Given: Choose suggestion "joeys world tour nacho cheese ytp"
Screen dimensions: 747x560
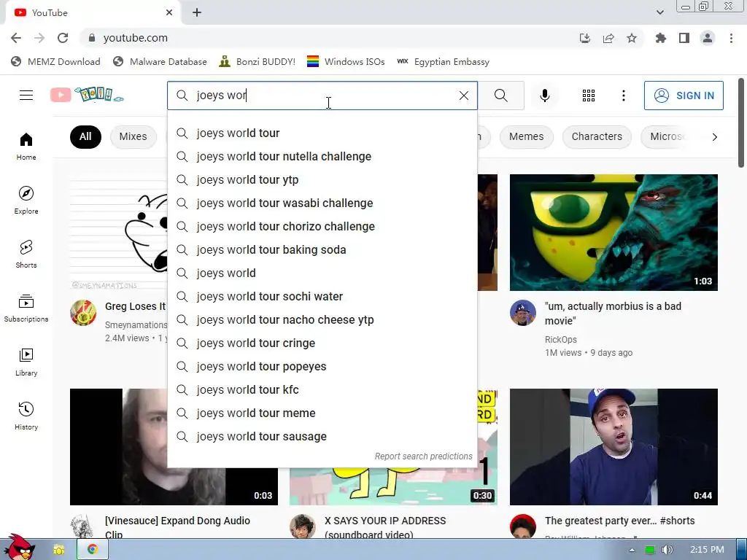Looking at the screenshot, I should (322, 320).
